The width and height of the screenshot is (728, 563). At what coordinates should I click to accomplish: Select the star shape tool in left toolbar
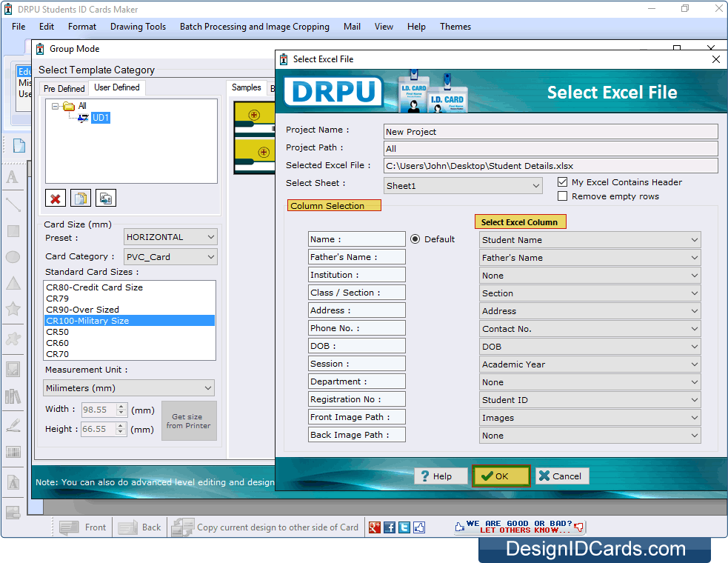13,308
